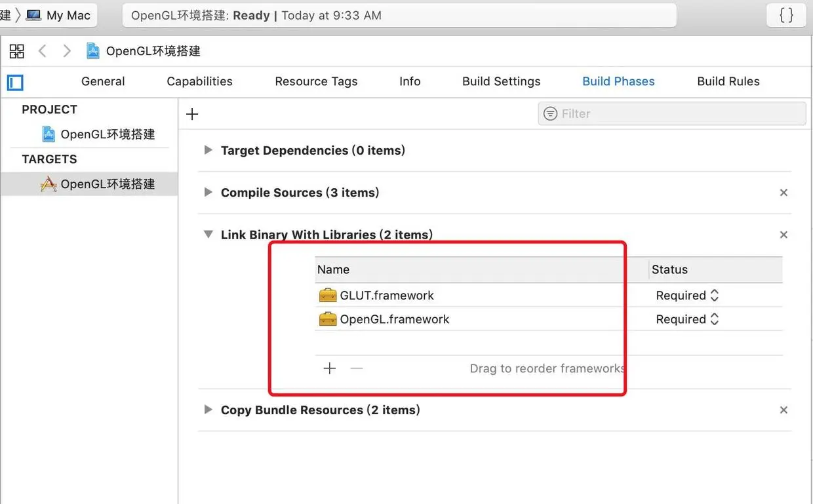
Task: Delete the Link Binary With Libraries phase
Action: [x=783, y=235]
